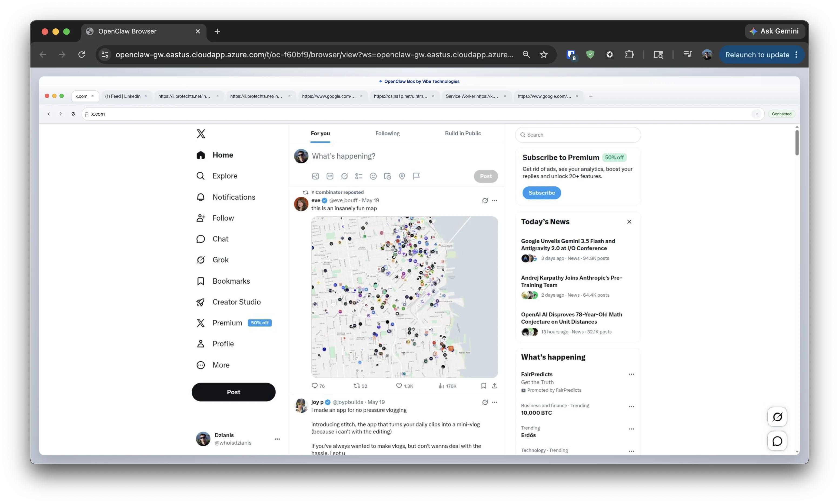
Task: Open more options on joy p's post
Action: pos(494,402)
